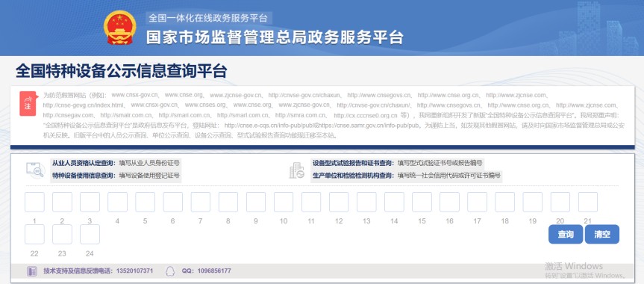Click the 查询 search button

click(566, 234)
